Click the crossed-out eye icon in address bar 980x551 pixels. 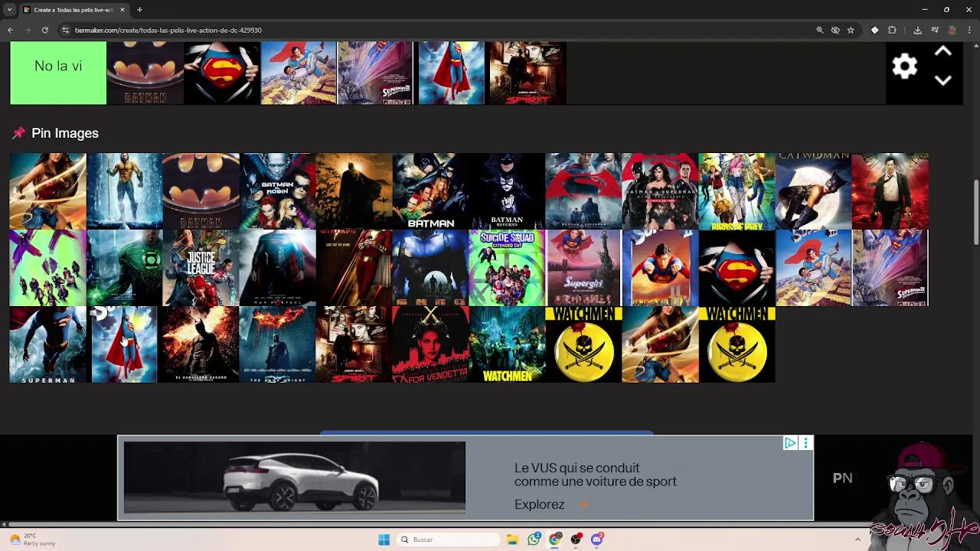click(835, 30)
